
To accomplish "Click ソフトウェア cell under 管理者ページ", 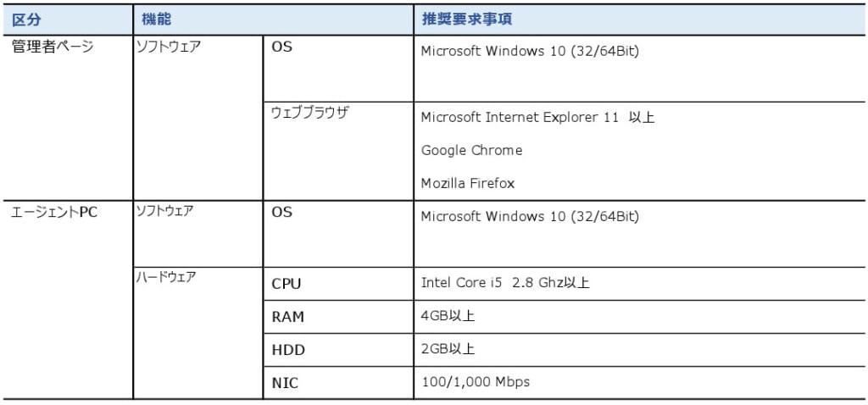I will coord(169,47).
